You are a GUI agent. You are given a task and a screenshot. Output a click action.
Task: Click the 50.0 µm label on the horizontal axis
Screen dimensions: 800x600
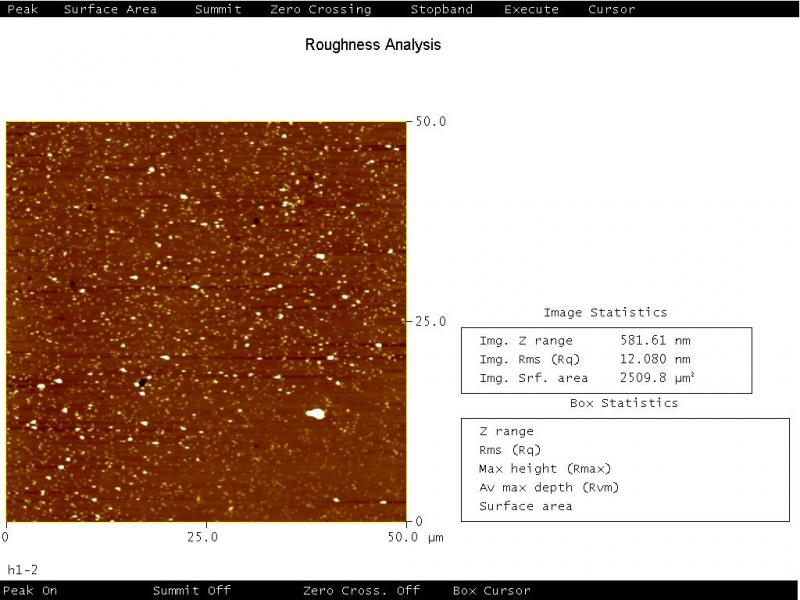coord(415,537)
